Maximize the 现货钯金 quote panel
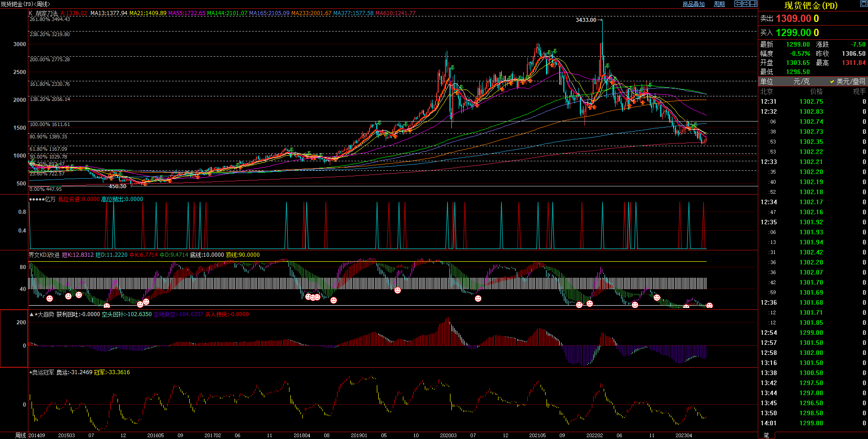This screenshot has width=868, height=439. pyautogui.click(x=863, y=5)
